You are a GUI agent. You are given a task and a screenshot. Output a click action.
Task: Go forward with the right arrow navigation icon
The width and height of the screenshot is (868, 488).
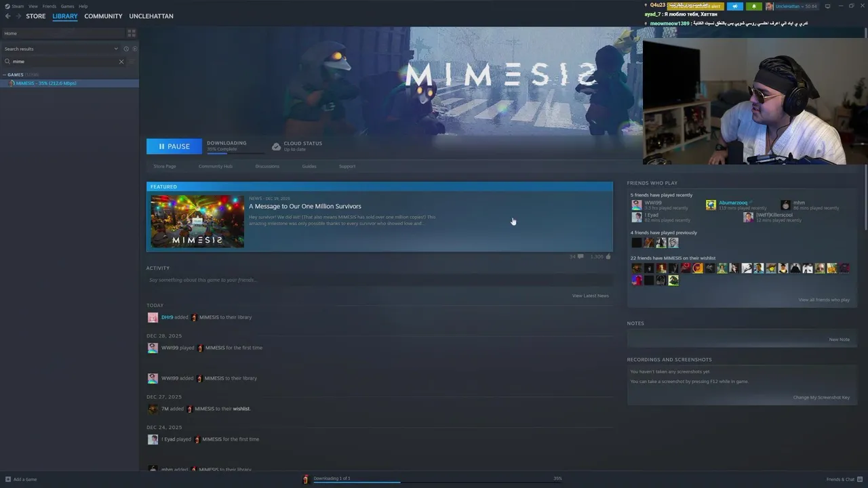pyautogui.click(x=18, y=16)
